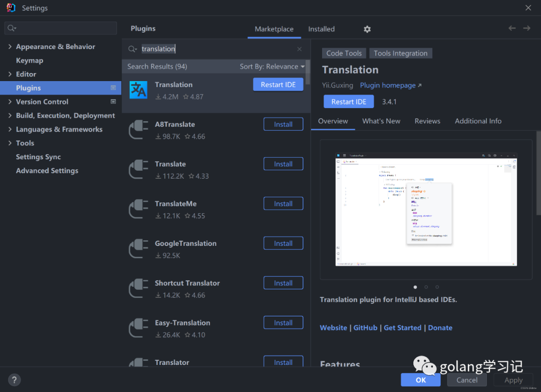541x392 pixels.
Task: Click the TranslateMe plugin icon
Action: (x=138, y=209)
